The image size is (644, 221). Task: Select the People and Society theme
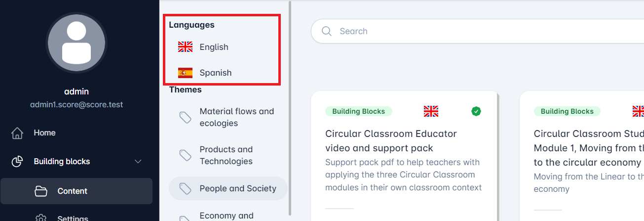[x=237, y=188]
